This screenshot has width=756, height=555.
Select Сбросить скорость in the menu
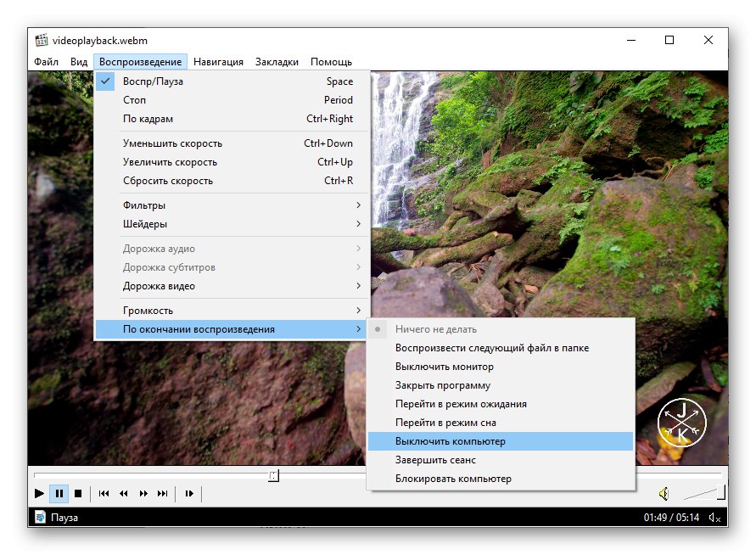(x=232, y=181)
